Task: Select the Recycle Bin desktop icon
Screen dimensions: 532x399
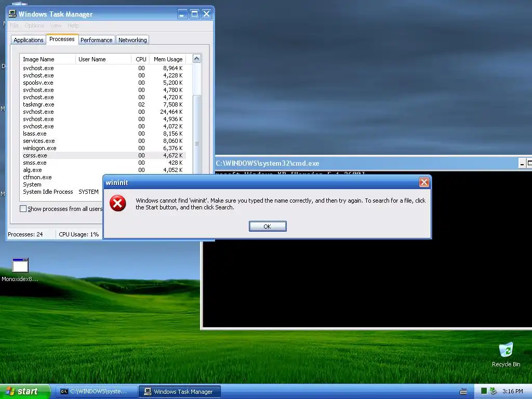Action: [506, 354]
